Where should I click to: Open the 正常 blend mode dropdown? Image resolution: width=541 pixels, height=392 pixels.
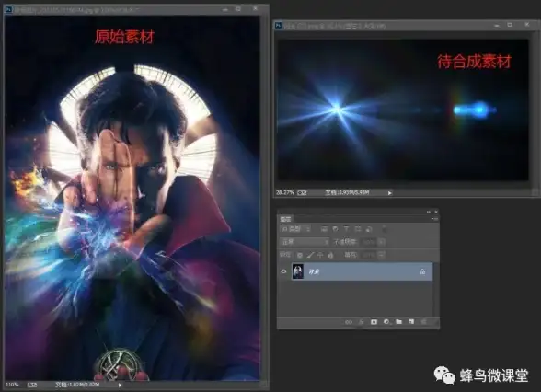click(x=305, y=242)
